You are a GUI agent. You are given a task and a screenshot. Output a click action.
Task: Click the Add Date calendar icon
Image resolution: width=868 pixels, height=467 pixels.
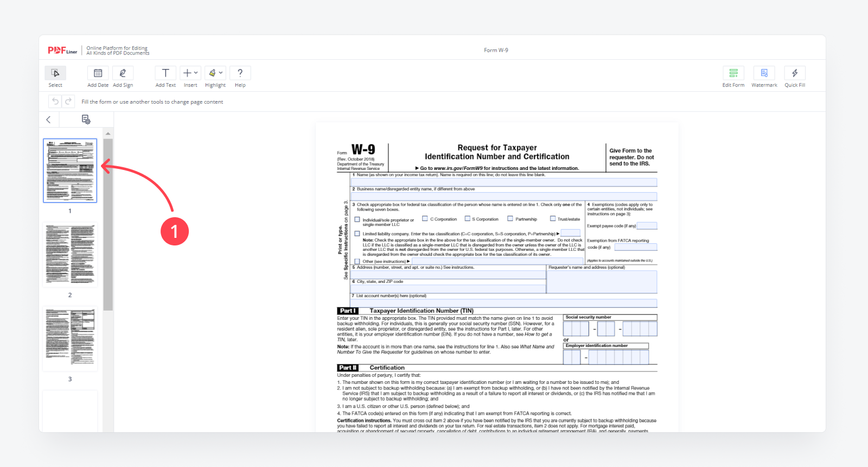(98, 73)
